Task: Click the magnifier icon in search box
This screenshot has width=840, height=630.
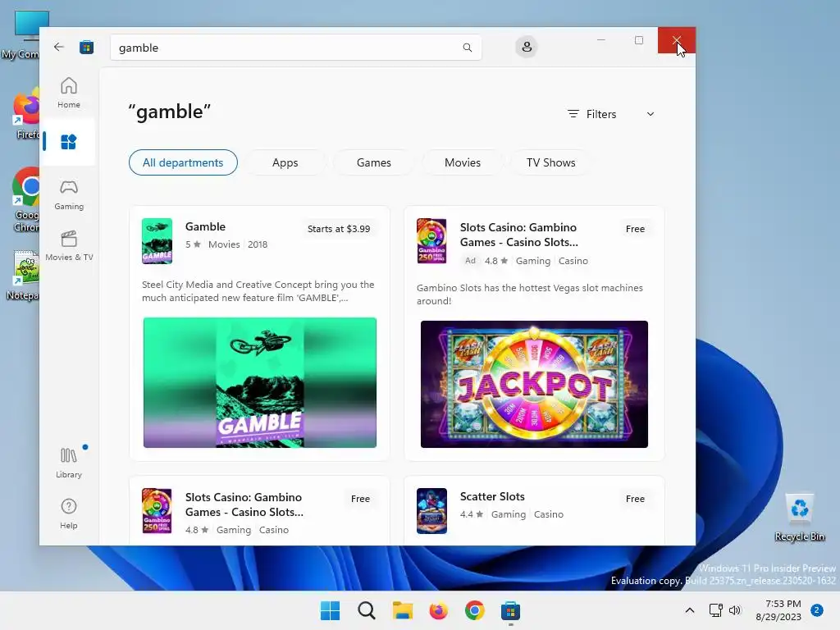Action: (467, 48)
